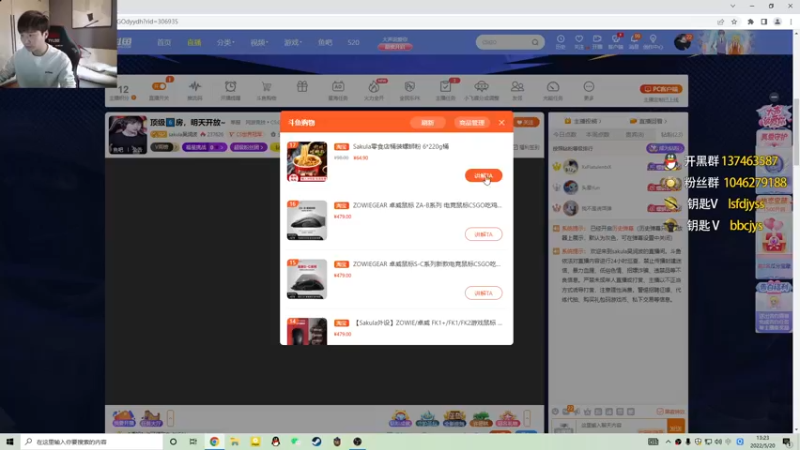The height and width of the screenshot is (450, 800).
Task: Click the orange 发送 send button
Action: (x=676, y=428)
